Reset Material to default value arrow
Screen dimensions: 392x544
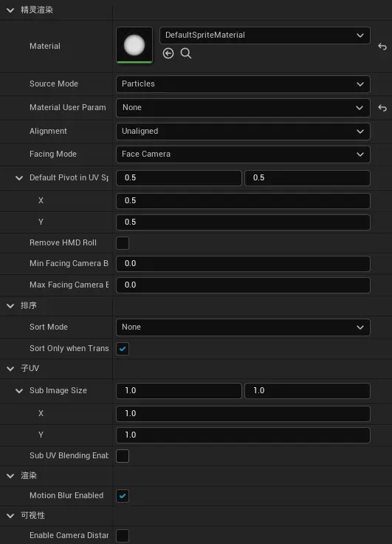pyautogui.click(x=382, y=47)
